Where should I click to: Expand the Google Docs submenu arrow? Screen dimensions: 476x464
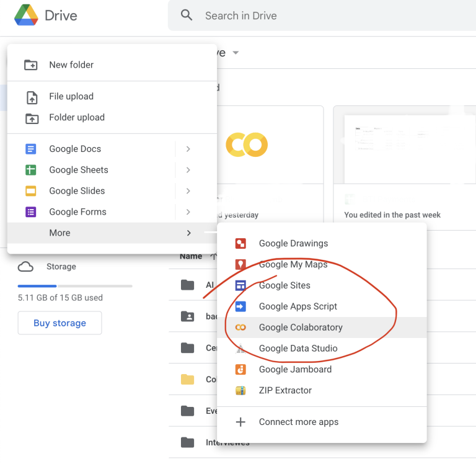(x=188, y=149)
